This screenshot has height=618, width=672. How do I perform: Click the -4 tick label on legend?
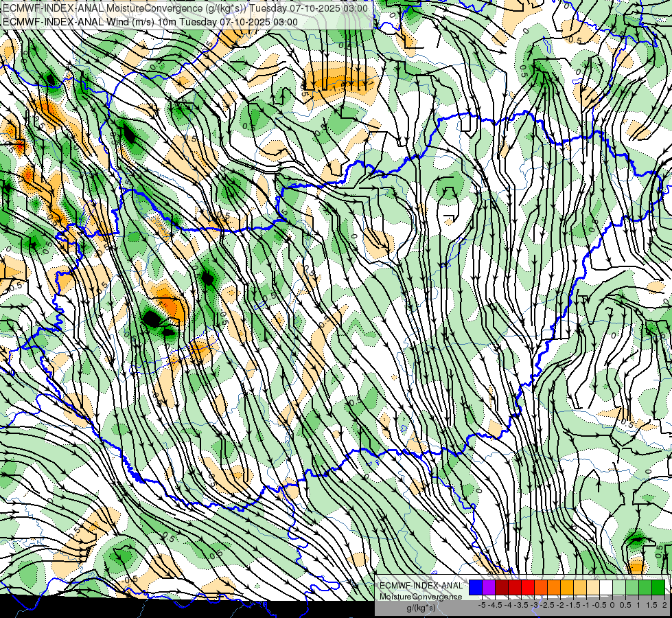[x=508, y=605]
